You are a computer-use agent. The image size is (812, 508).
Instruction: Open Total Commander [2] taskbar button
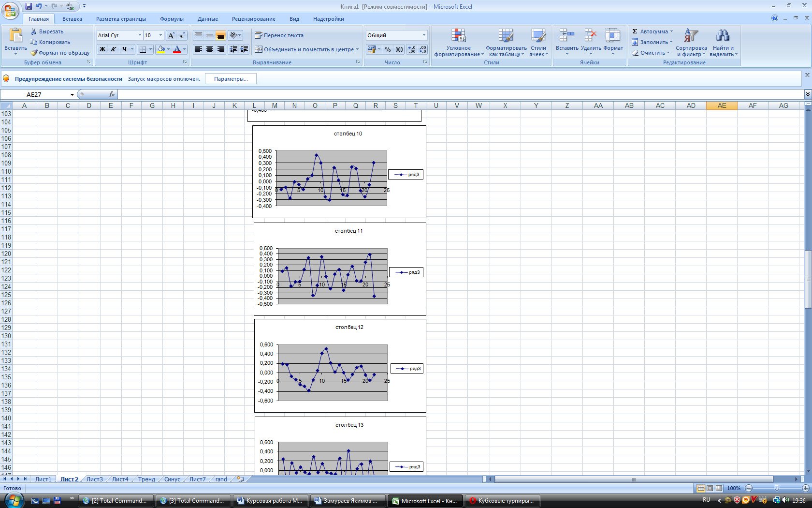coord(115,501)
